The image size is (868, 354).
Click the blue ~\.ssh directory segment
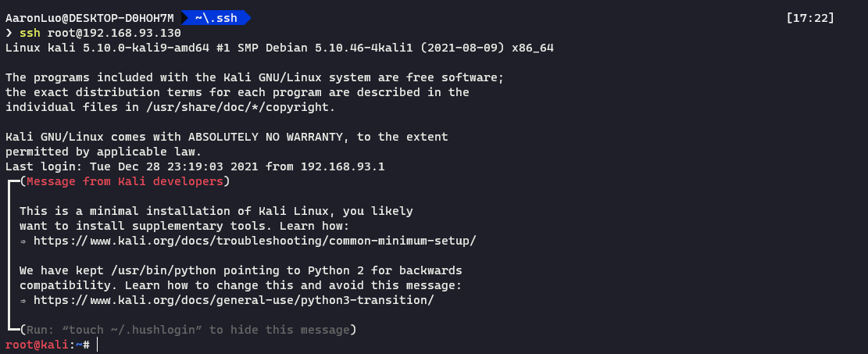(x=215, y=18)
